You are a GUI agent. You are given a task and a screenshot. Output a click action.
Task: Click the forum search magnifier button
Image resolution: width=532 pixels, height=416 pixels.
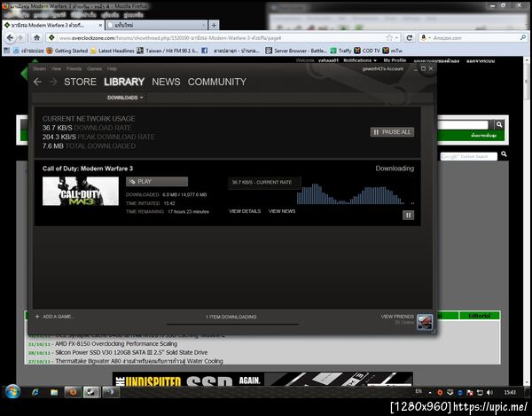(499, 124)
